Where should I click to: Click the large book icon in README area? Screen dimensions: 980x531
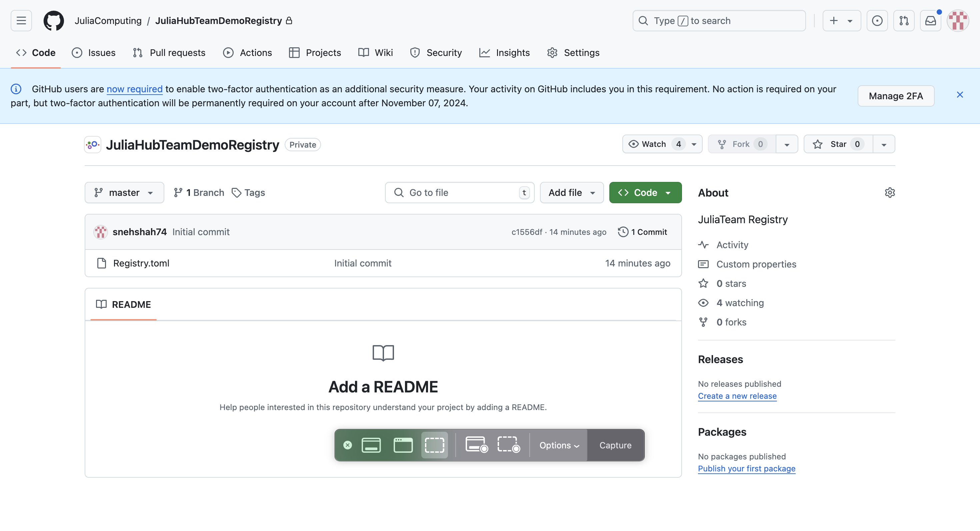(x=383, y=353)
